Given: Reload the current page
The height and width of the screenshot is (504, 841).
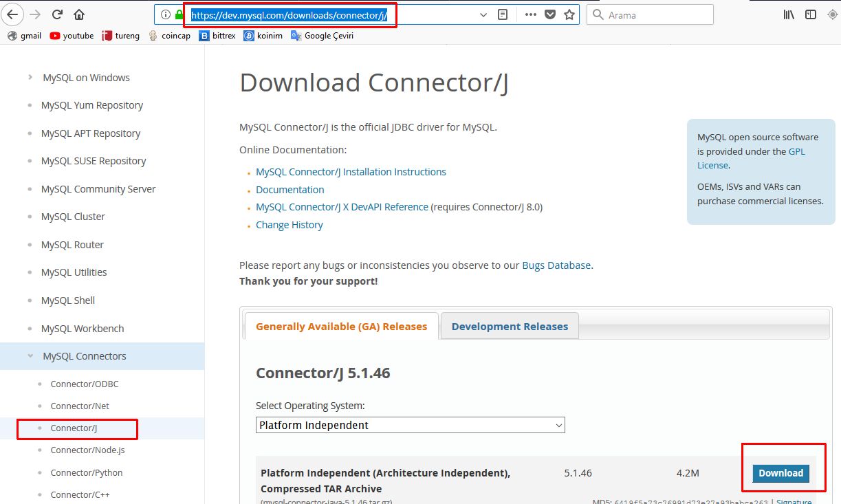Looking at the screenshot, I should [58, 14].
